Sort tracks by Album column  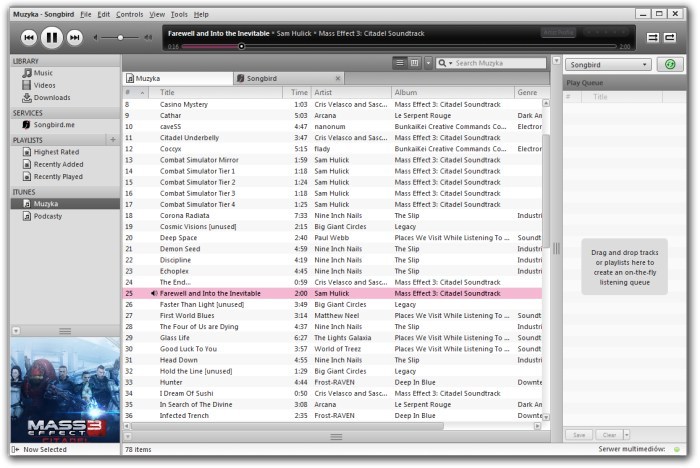[453, 92]
